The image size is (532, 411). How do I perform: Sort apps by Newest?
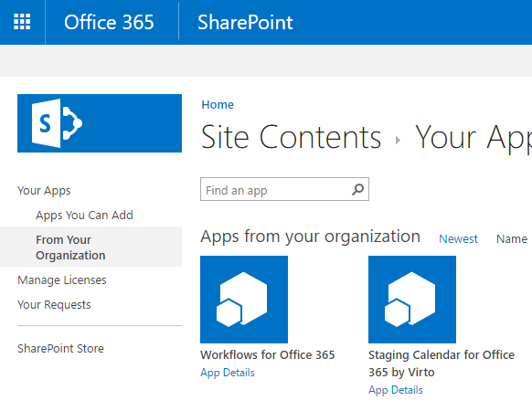pyautogui.click(x=458, y=239)
